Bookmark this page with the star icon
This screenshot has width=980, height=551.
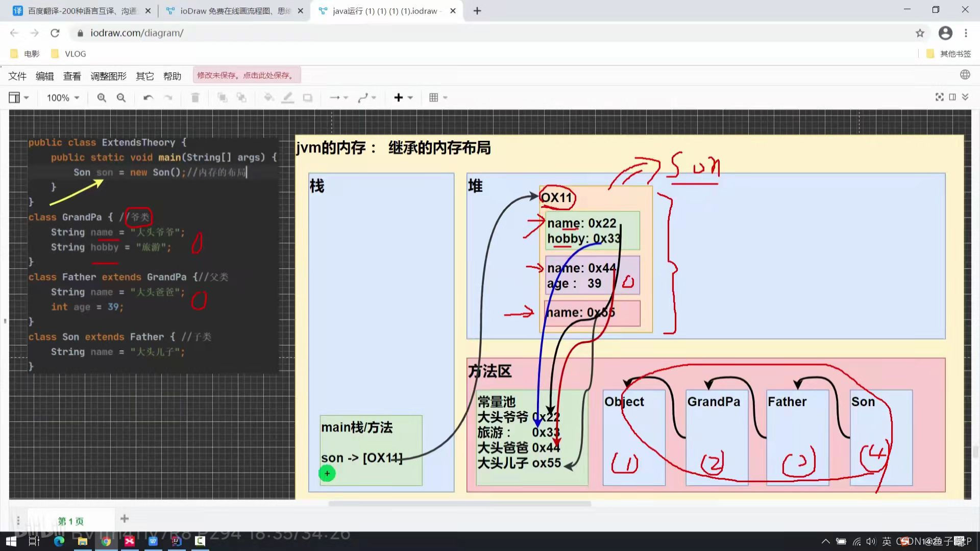(x=920, y=33)
